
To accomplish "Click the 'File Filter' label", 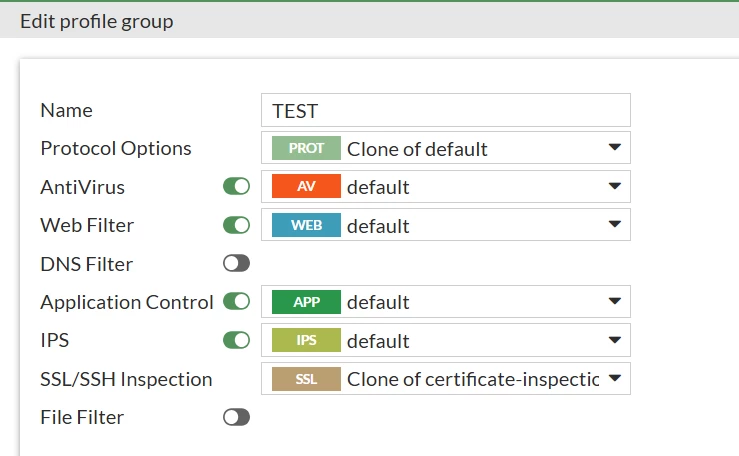I will (82, 417).
